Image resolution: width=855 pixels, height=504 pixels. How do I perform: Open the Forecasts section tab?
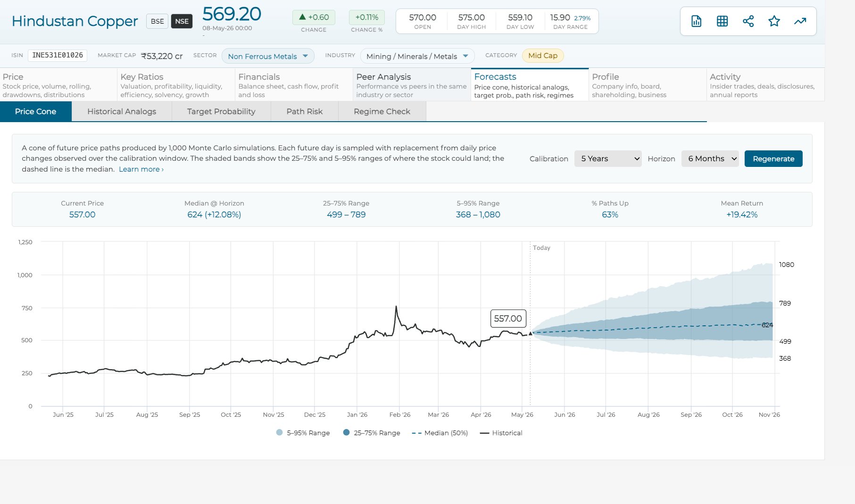coord(530,85)
